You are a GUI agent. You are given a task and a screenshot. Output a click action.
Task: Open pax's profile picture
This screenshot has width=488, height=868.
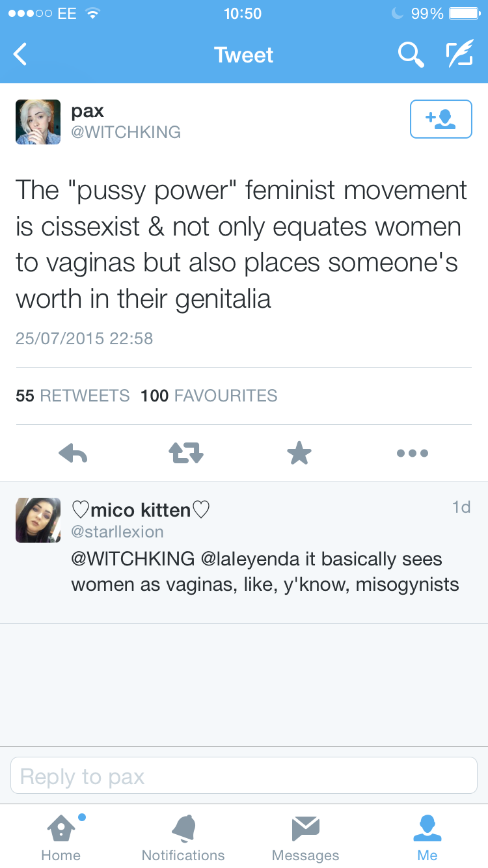(38, 122)
